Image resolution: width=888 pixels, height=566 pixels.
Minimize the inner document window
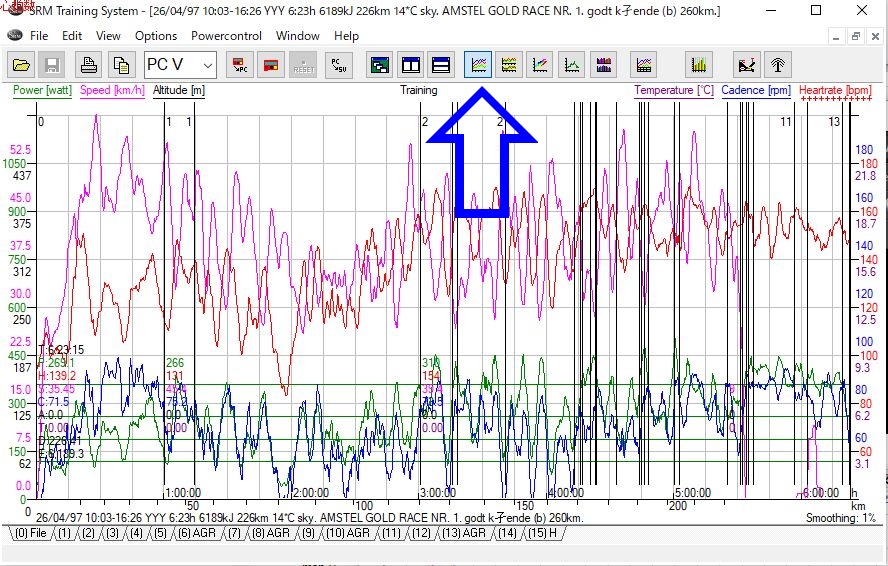click(836, 36)
